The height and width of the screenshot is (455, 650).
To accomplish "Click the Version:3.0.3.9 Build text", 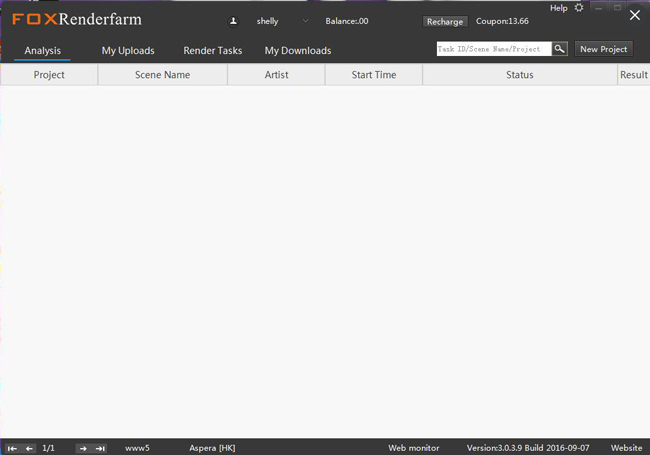I will [x=528, y=448].
